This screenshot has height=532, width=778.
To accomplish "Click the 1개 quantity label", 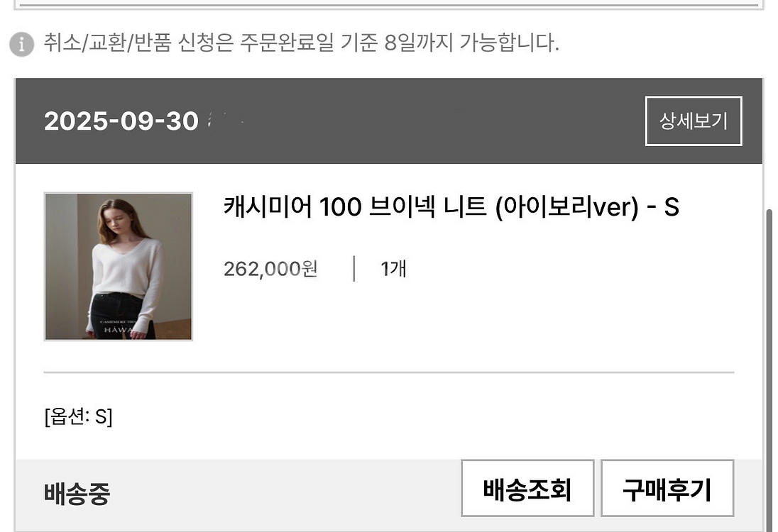I will (393, 270).
